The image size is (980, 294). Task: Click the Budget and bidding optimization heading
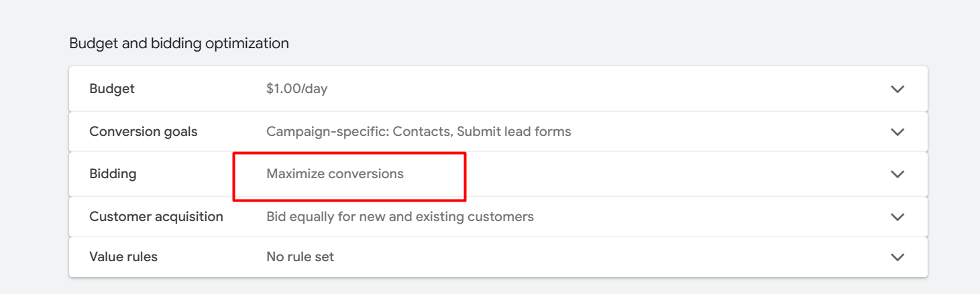[179, 44]
